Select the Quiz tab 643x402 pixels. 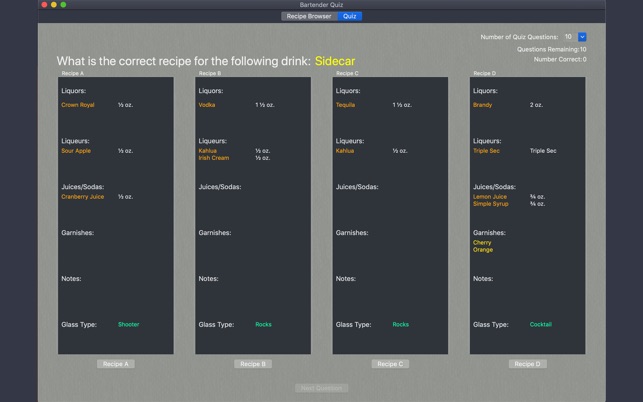coord(350,16)
